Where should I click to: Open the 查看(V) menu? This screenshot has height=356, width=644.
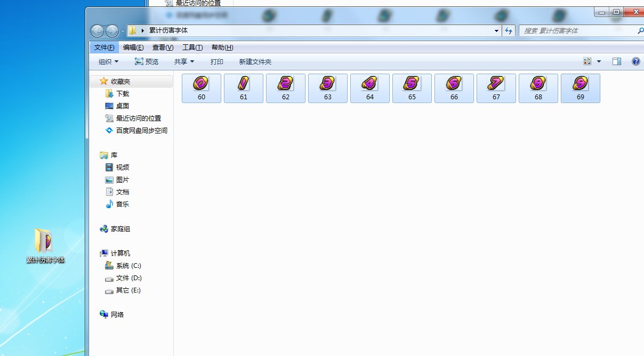[x=163, y=48]
